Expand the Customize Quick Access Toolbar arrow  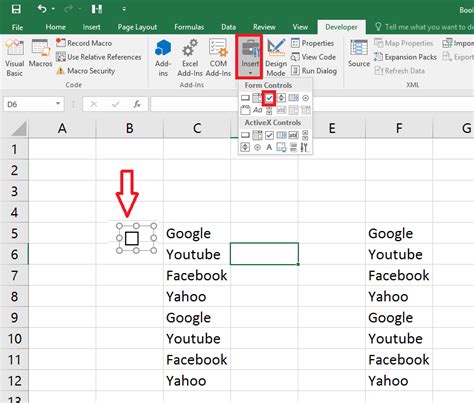(124, 9)
